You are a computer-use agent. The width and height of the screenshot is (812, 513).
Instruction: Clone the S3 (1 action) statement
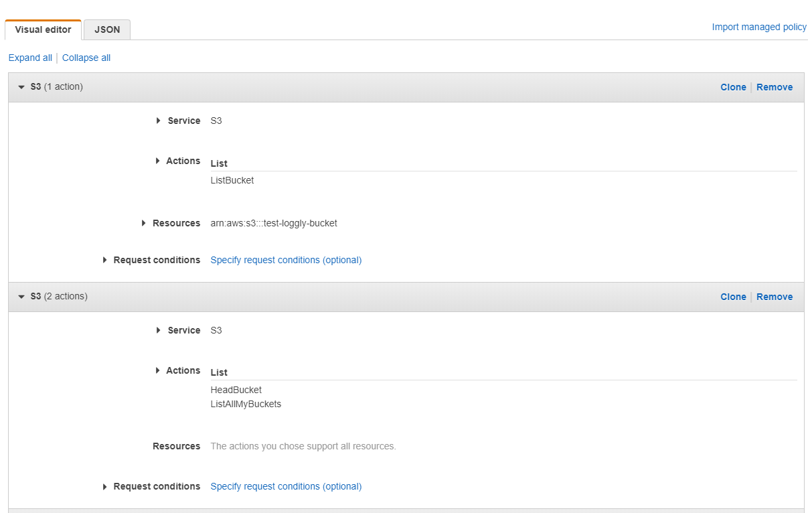pos(733,87)
